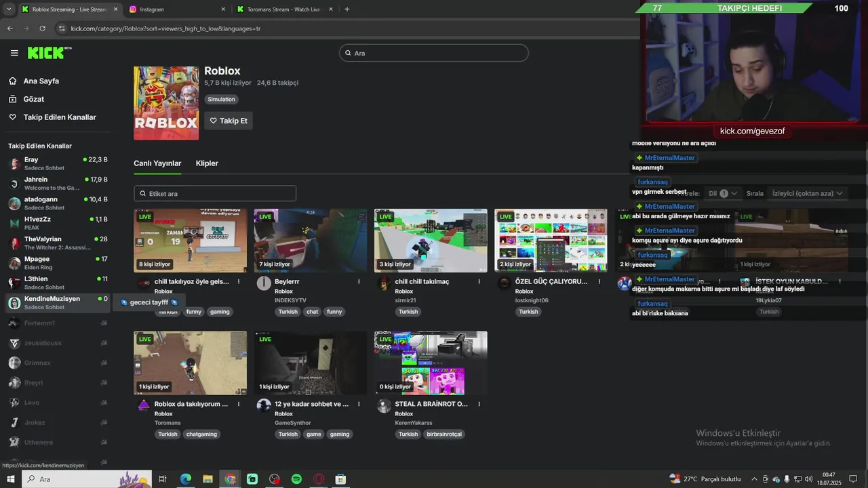Go back with the browser back arrow
Image resolution: width=868 pixels, height=488 pixels.
(9, 28)
